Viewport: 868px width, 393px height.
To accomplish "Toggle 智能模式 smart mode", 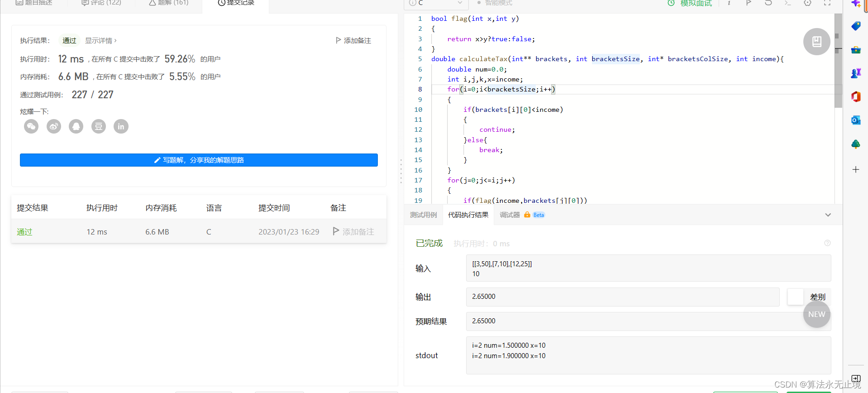I will click(x=495, y=3).
